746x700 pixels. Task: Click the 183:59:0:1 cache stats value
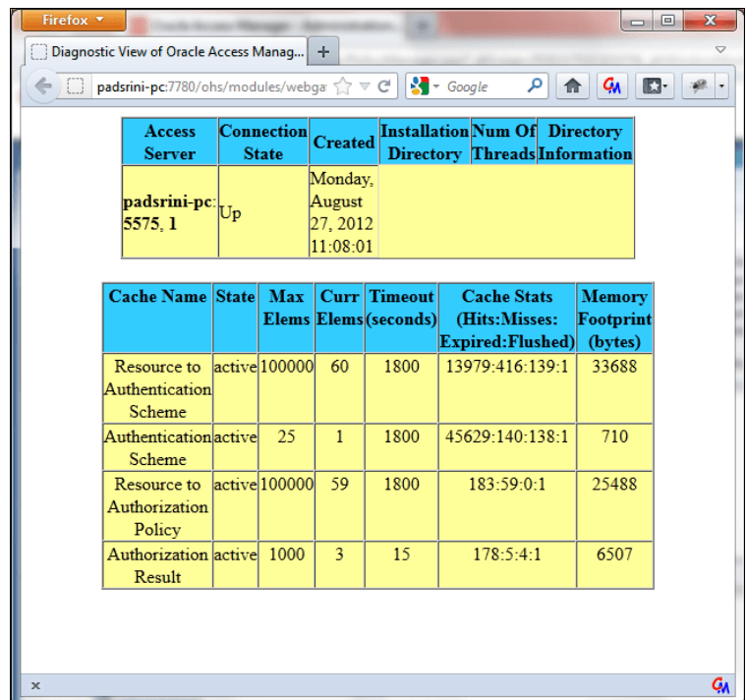(507, 484)
